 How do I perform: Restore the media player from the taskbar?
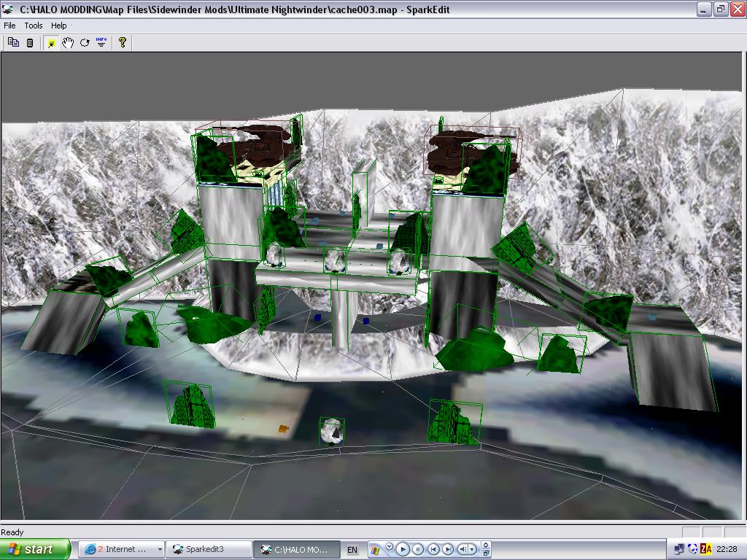[x=485, y=553]
